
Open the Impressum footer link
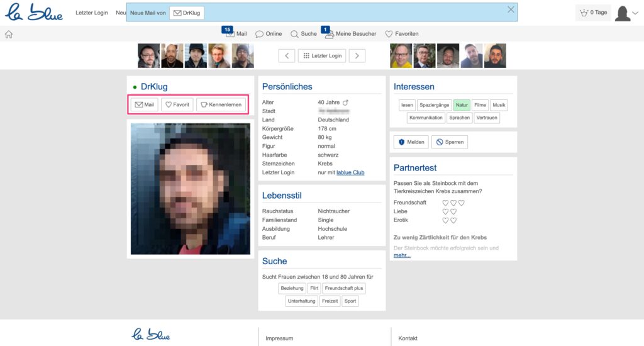point(279,338)
